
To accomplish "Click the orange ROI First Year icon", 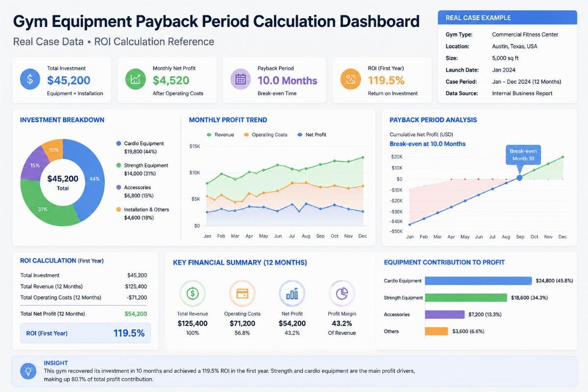I will tap(350, 79).
